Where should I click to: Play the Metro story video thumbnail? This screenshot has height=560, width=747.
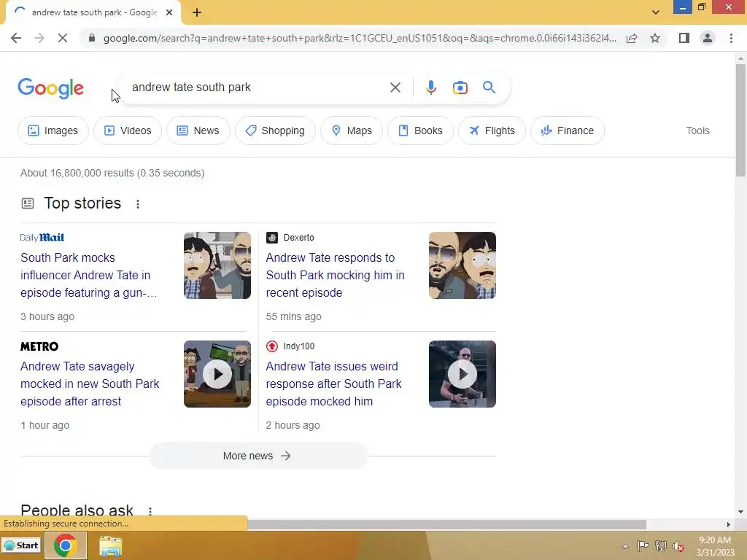point(217,374)
